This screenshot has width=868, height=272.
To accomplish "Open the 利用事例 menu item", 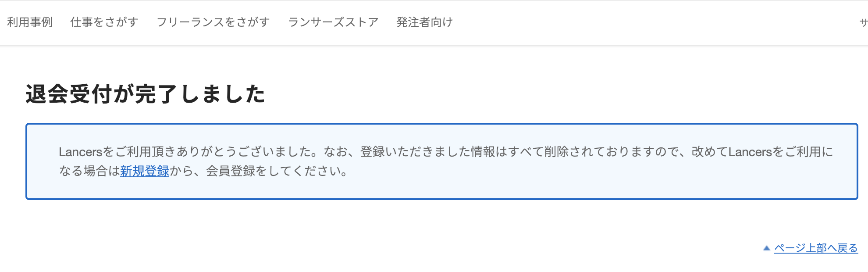I will pyautogui.click(x=30, y=22).
